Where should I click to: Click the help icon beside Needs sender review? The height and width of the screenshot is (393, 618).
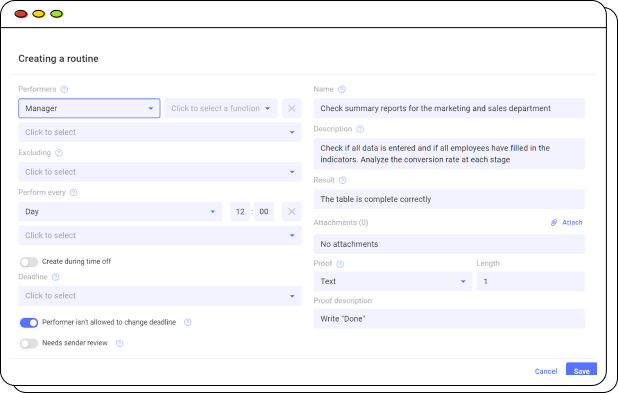pyautogui.click(x=119, y=343)
